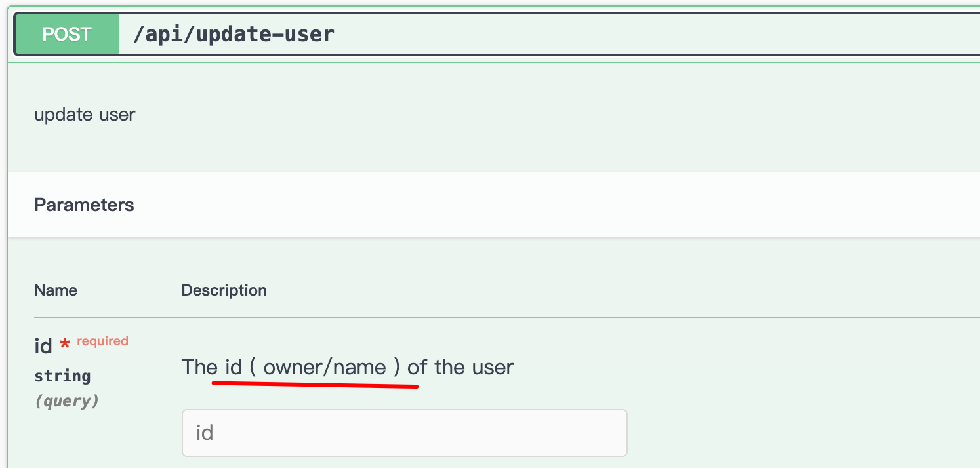Click the red required asterisk icon

[x=65, y=345]
